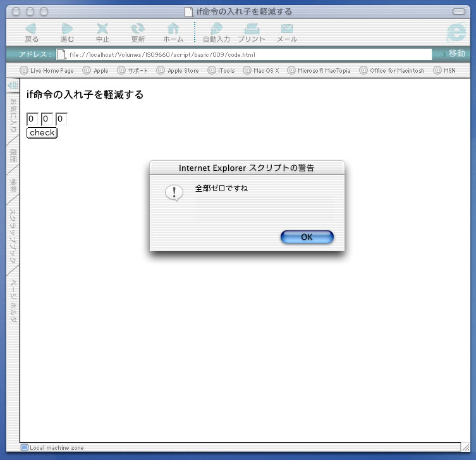Open the Favorites (お気に入り) sidebar tab

(x=13, y=116)
